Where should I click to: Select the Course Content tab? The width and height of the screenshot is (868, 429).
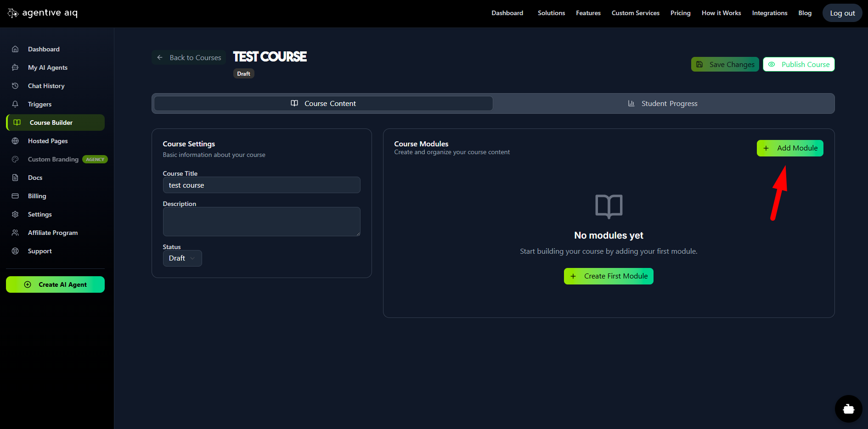coord(323,104)
